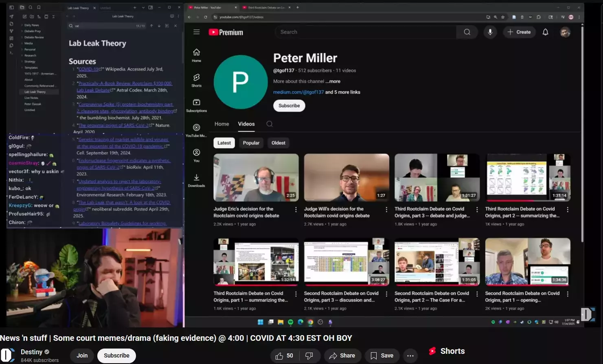Open Judge Will's decision video thumbnail

(x=346, y=178)
